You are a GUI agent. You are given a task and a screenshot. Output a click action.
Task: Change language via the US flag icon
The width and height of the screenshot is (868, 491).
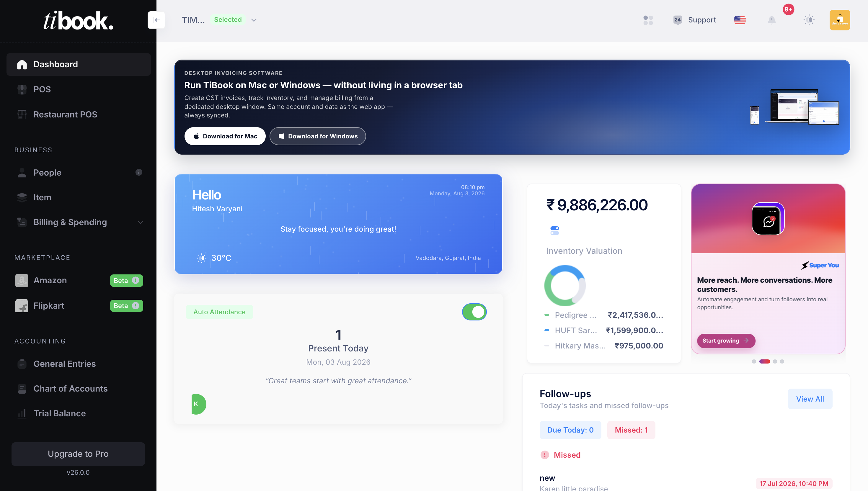740,20
